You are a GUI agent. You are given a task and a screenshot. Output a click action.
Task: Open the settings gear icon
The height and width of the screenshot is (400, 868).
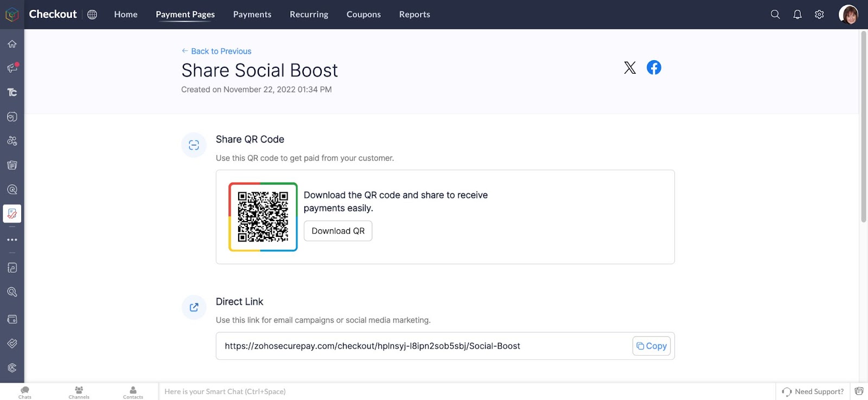[x=819, y=15]
